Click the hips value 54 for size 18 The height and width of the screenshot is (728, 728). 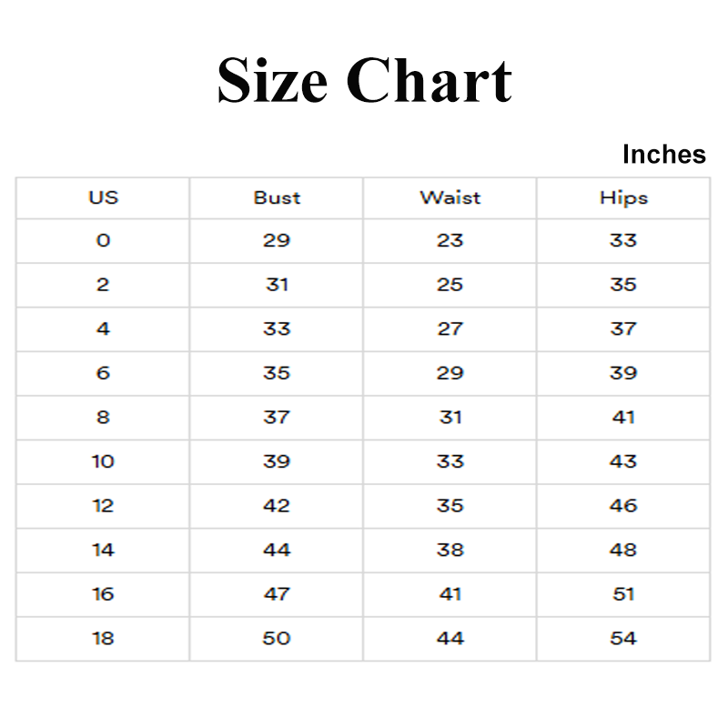[623, 638]
